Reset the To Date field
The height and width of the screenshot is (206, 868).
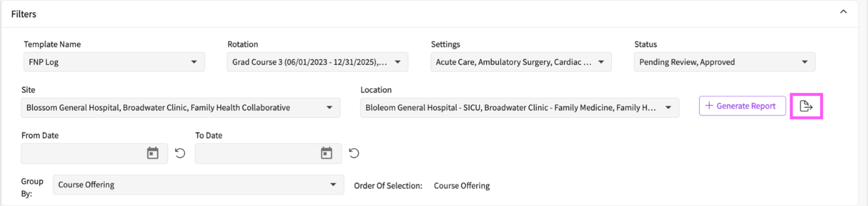pyautogui.click(x=354, y=153)
